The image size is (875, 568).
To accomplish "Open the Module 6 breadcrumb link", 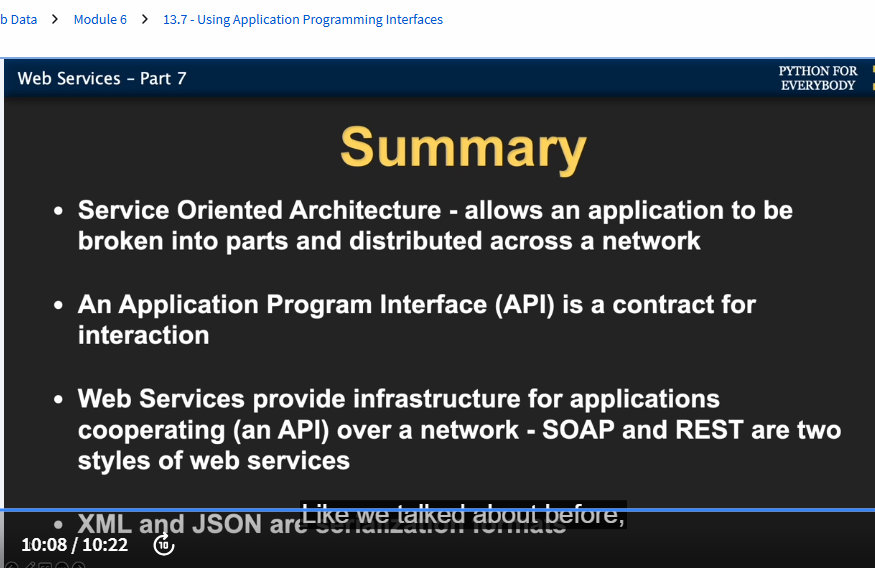I will pyautogui.click(x=100, y=20).
